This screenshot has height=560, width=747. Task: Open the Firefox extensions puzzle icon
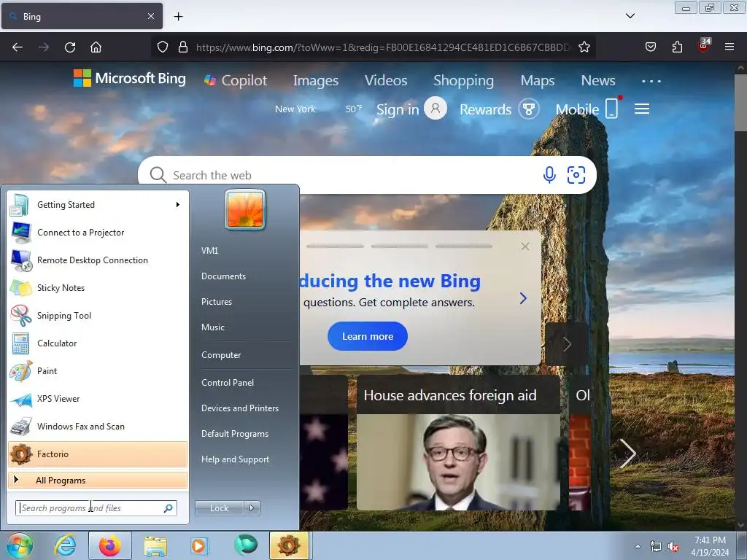(677, 47)
